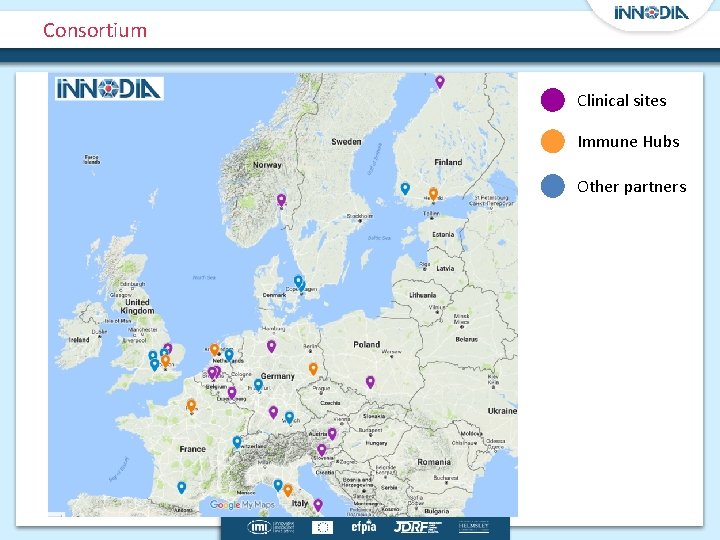Click the 'Poland' map label

[366, 344]
